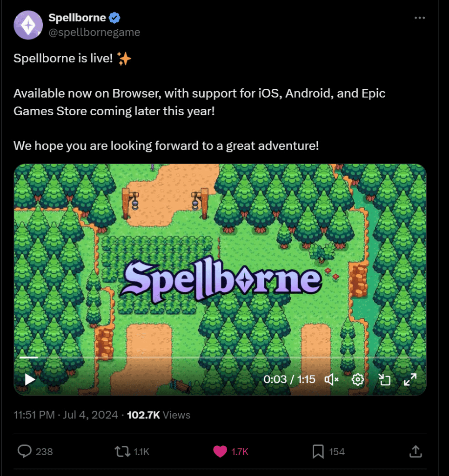
Task: Play the Spellborne video
Action: 30,379
